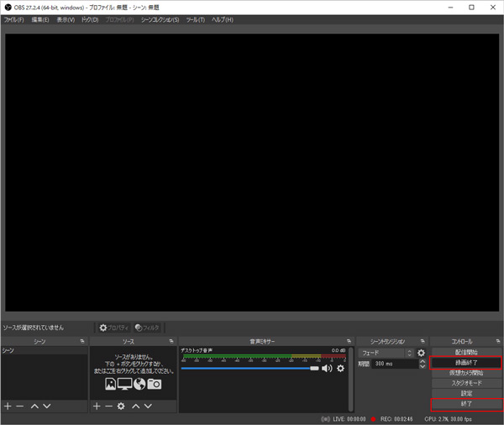The width and height of the screenshot is (504, 425).
Task: Click the 300 ms duration field
Action: [x=395, y=364]
